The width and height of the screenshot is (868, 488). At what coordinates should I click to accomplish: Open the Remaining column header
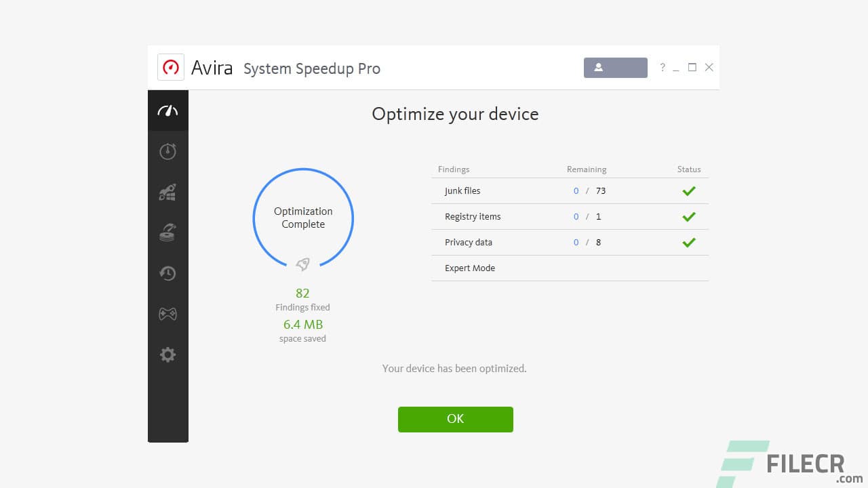click(x=586, y=169)
